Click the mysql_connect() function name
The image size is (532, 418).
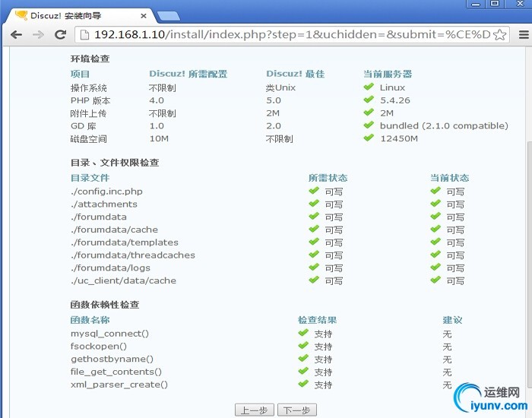pos(109,334)
